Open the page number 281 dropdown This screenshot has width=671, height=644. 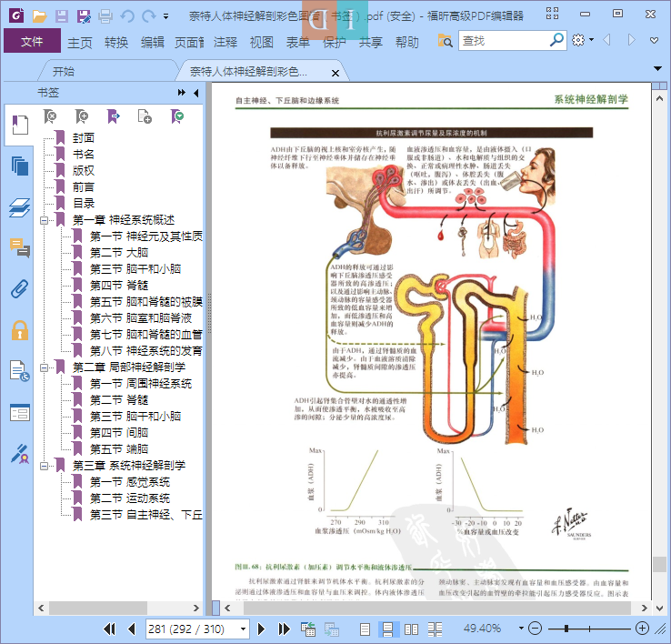[x=243, y=629]
